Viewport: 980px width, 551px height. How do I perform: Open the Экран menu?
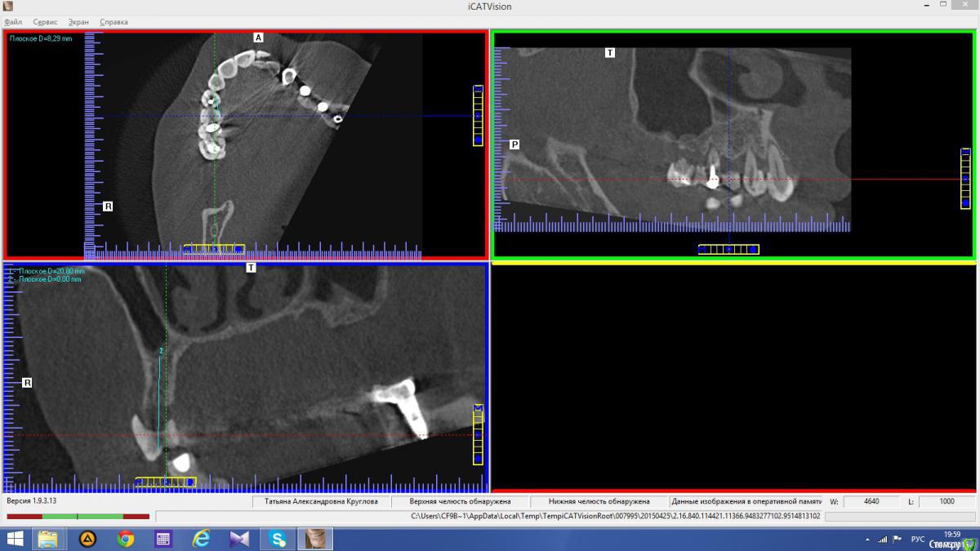[78, 22]
